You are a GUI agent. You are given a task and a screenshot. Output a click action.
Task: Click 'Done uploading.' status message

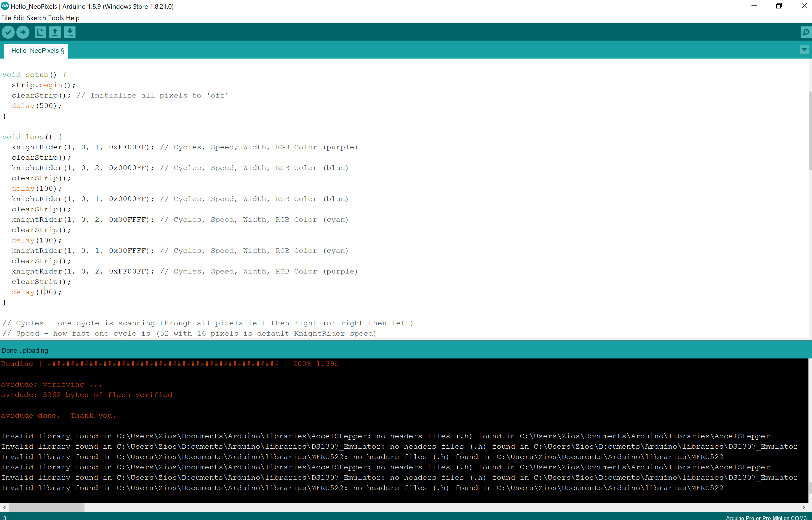pos(26,351)
